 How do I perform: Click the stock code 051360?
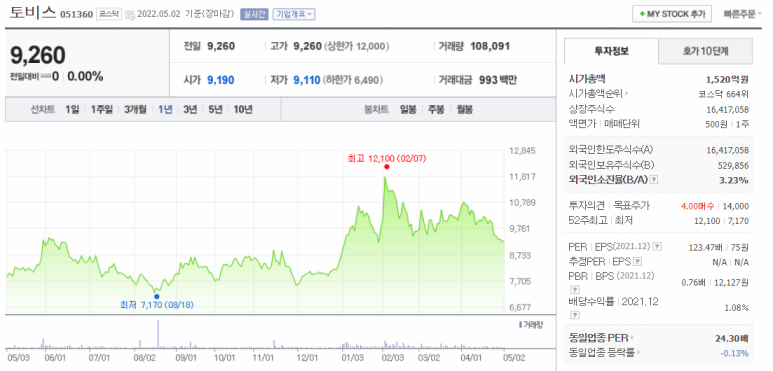(x=76, y=14)
